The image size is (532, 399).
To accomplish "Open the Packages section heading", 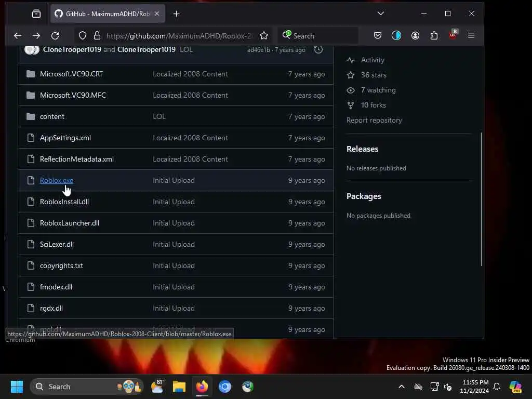I will click(x=364, y=196).
